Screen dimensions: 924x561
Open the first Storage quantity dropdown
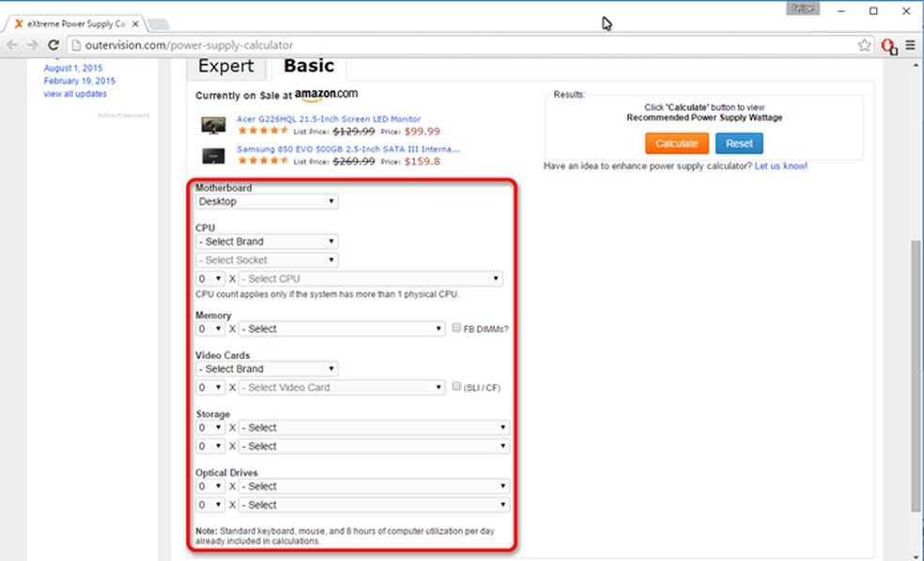pyautogui.click(x=209, y=428)
